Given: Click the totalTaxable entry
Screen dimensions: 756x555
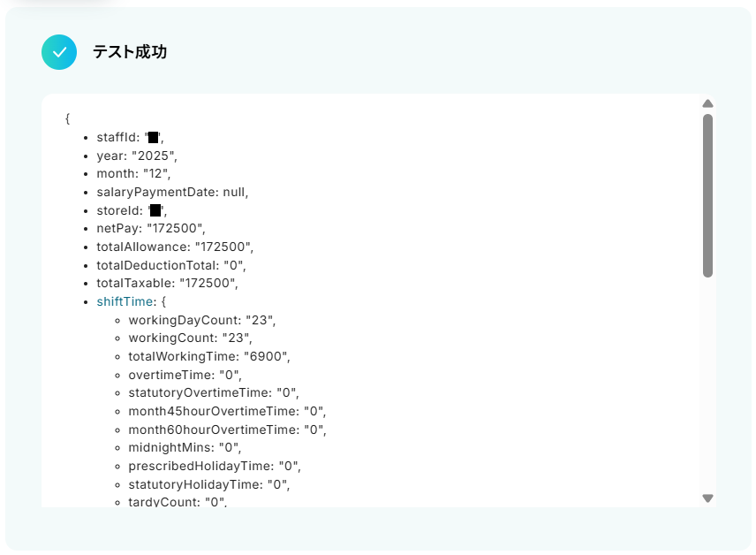Looking at the screenshot, I should 168,283.
